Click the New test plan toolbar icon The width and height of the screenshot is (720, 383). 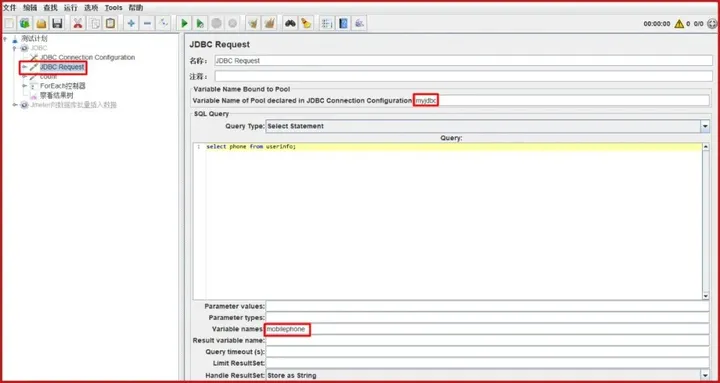pyautogui.click(x=9, y=23)
